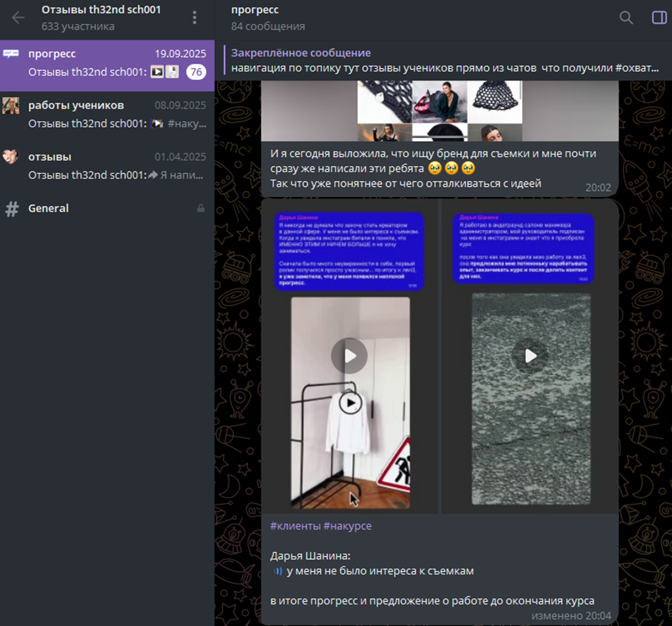
Task: Open the knitwear photo collage image
Action: click(439, 111)
